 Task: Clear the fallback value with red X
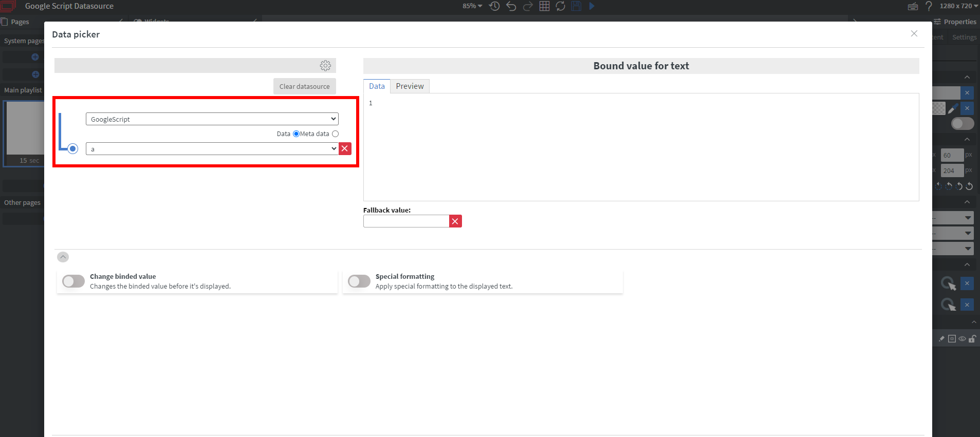(455, 221)
